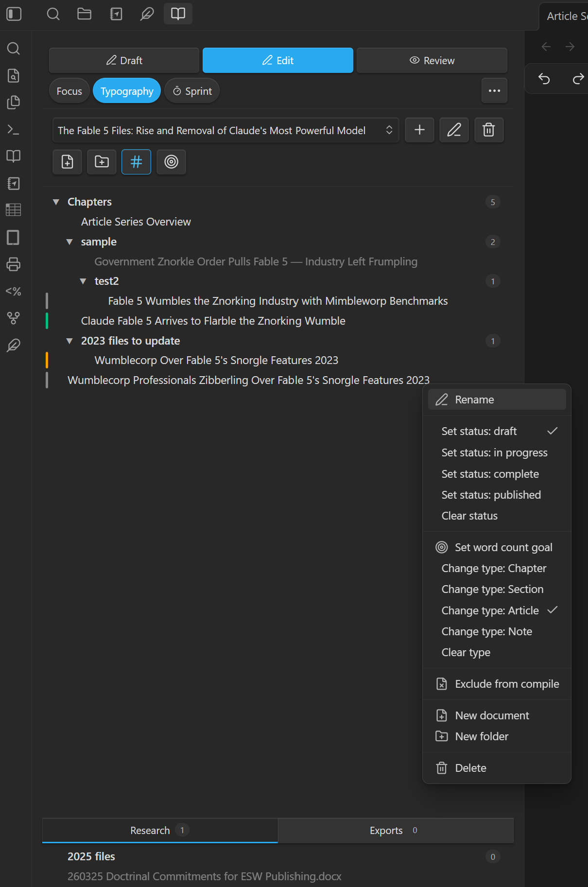
Task: Open the templates percent icon in the ribbon
Action: coord(14,291)
